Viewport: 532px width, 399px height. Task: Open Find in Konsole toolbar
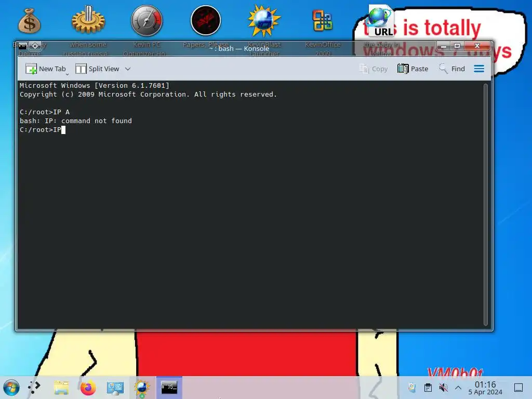click(x=451, y=69)
